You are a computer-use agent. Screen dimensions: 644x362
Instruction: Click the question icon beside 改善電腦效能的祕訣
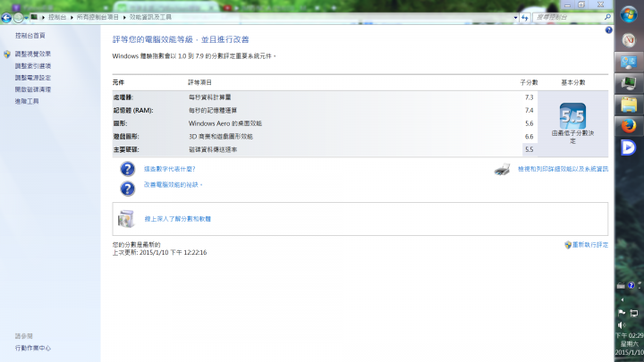(127, 189)
